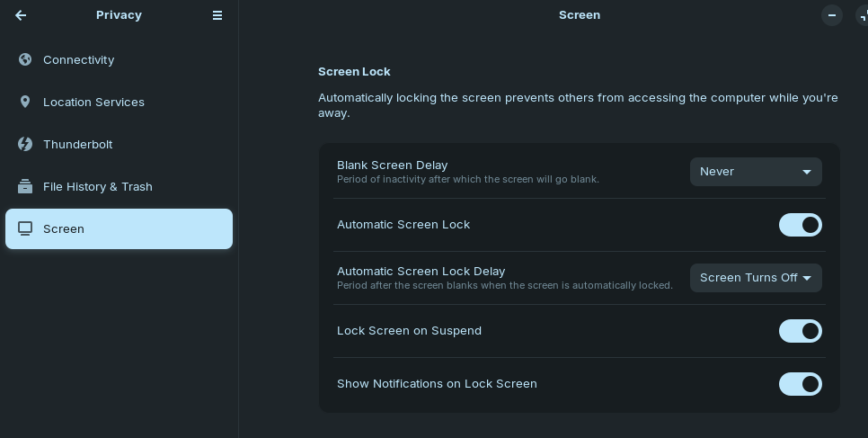Open the Blank Screen Delay dropdown
This screenshot has width=868, height=438.
[756, 172]
